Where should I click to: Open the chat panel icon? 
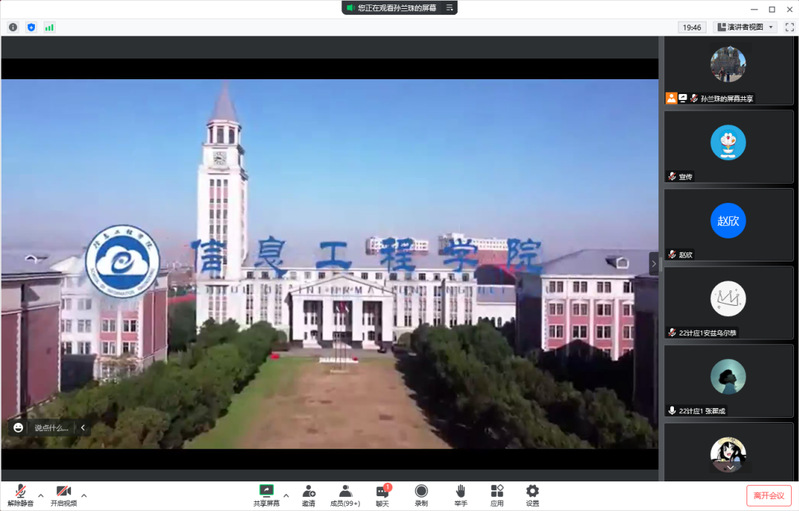[382, 491]
